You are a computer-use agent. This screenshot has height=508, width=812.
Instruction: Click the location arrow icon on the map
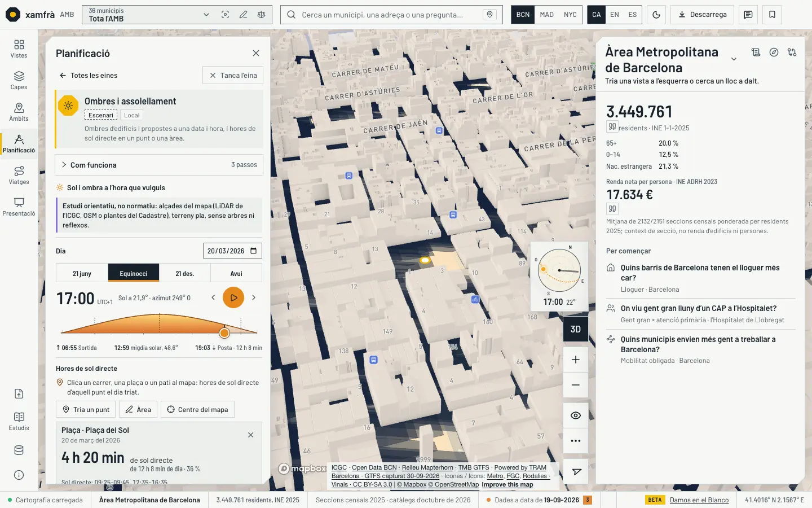[576, 472]
